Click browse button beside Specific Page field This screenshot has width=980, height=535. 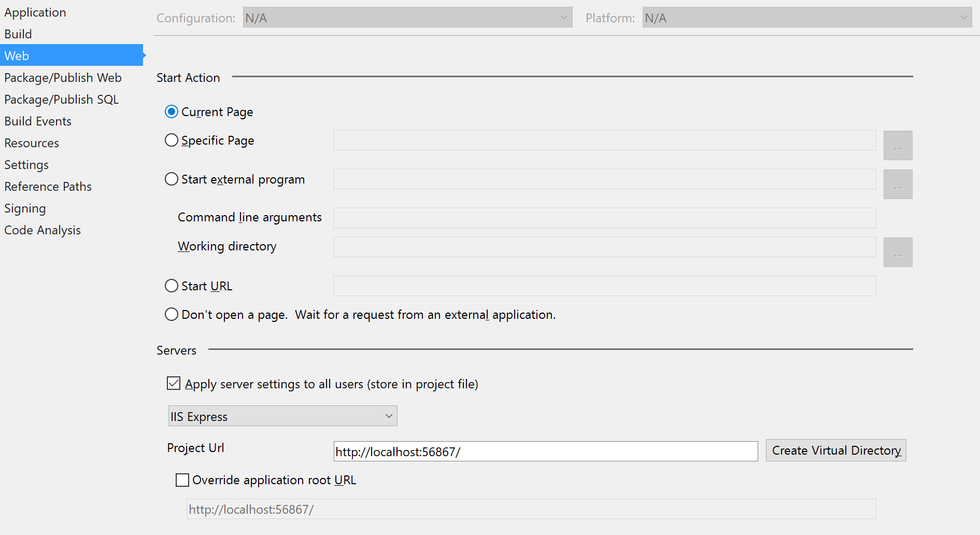pos(898,146)
